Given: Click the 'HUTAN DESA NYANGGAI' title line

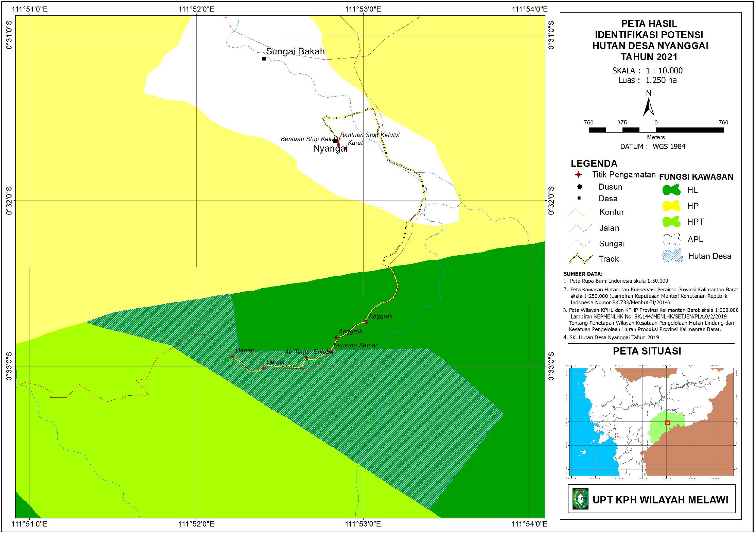Looking at the screenshot, I should coord(650,46).
